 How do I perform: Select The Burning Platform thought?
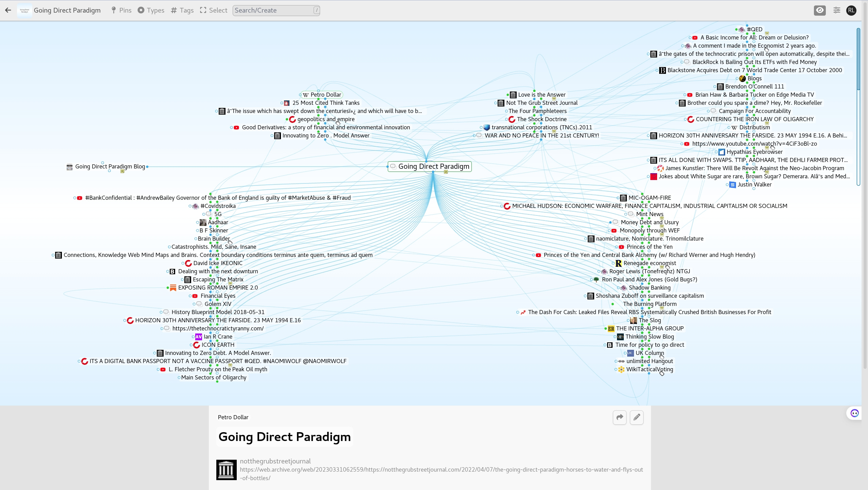pos(650,304)
